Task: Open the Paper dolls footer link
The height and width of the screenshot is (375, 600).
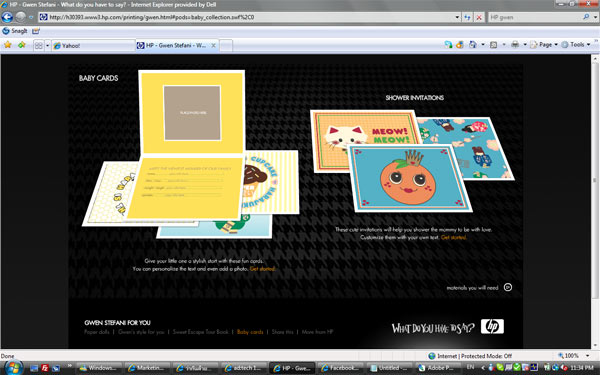Action: click(97, 332)
